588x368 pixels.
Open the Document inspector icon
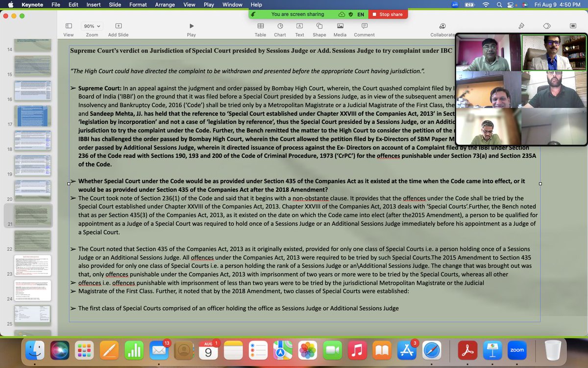(573, 26)
